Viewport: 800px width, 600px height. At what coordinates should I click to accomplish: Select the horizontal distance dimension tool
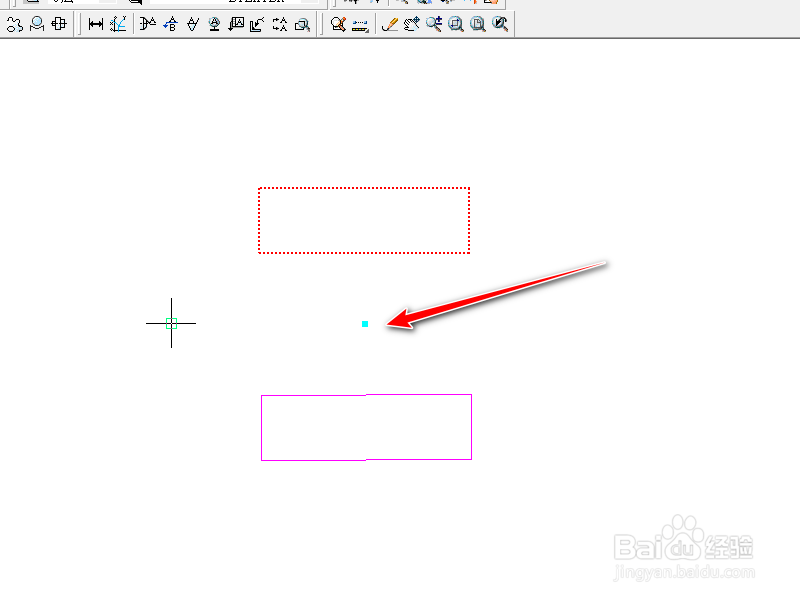pyautogui.click(x=95, y=24)
